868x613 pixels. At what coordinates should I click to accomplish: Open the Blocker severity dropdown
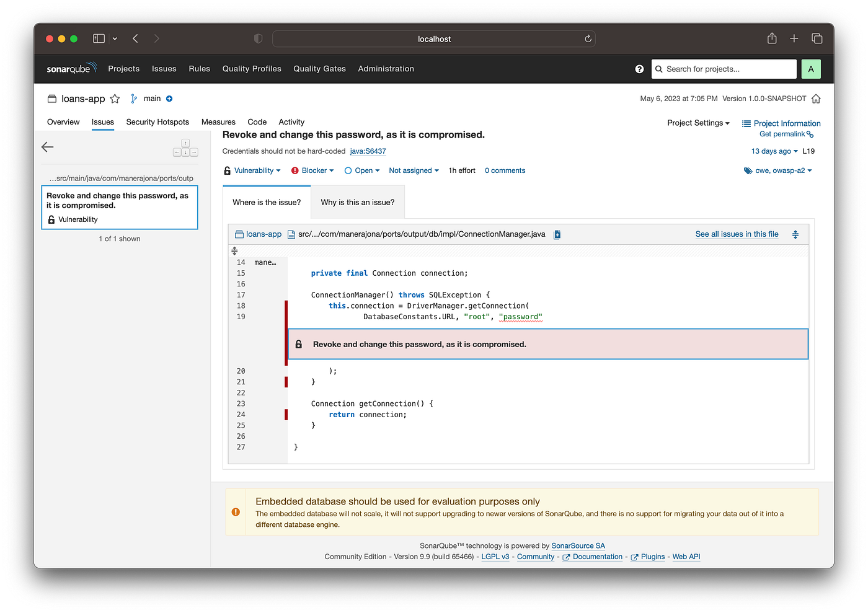coord(313,170)
